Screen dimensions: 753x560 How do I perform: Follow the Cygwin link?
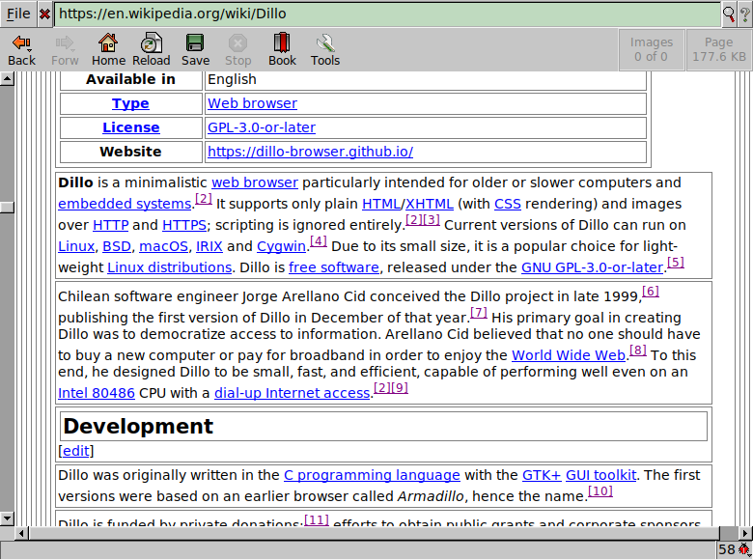(x=282, y=246)
